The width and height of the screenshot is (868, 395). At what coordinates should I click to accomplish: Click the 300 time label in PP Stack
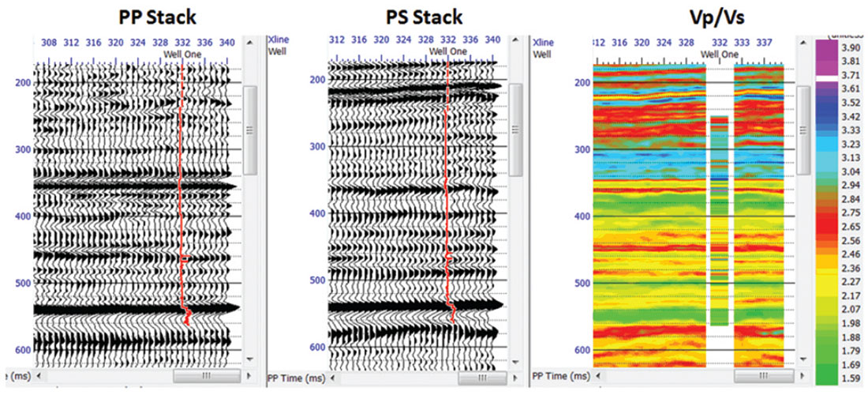click(x=21, y=149)
